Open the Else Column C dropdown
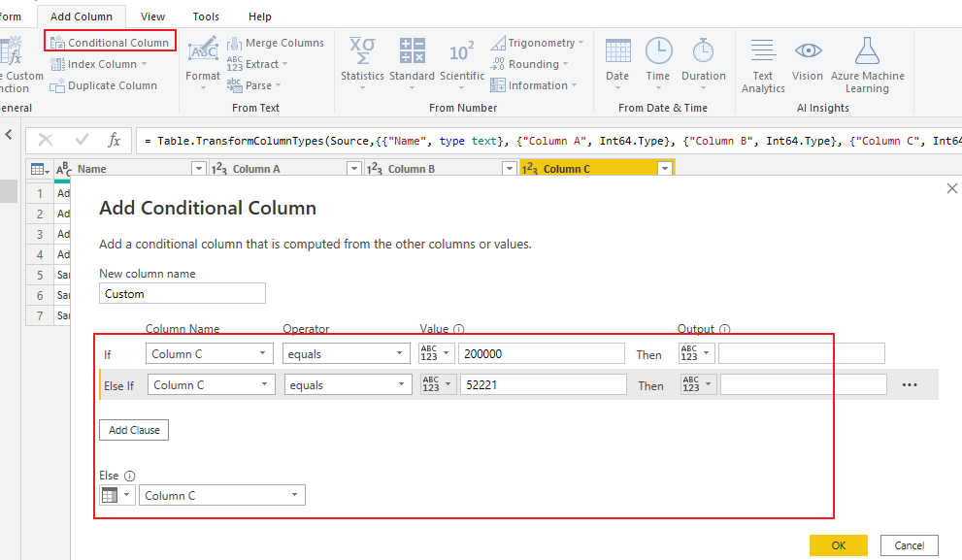The image size is (962, 560). 222,495
